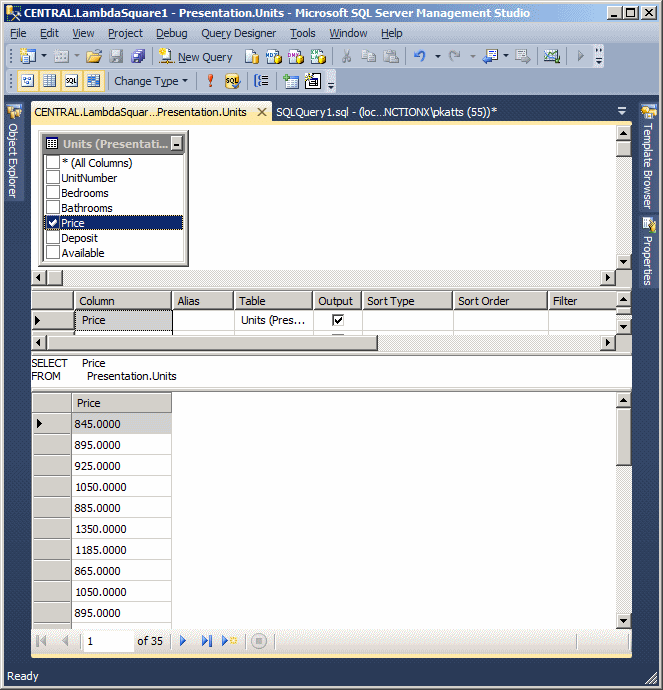Uncheck the Price column checkbox

coord(53,223)
